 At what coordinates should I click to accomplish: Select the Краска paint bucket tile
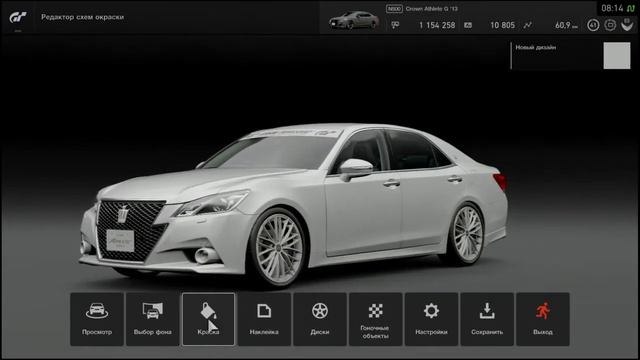(209, 319)
